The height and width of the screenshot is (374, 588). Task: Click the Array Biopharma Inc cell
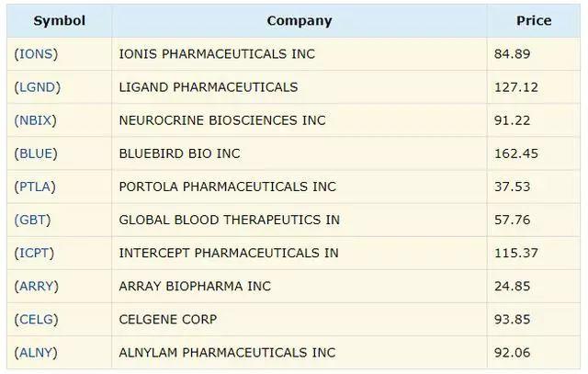tap(195, 286)
